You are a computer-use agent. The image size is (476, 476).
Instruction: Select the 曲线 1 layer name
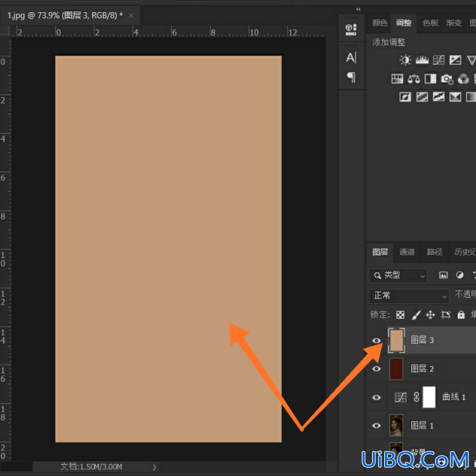tap(454, 397)
